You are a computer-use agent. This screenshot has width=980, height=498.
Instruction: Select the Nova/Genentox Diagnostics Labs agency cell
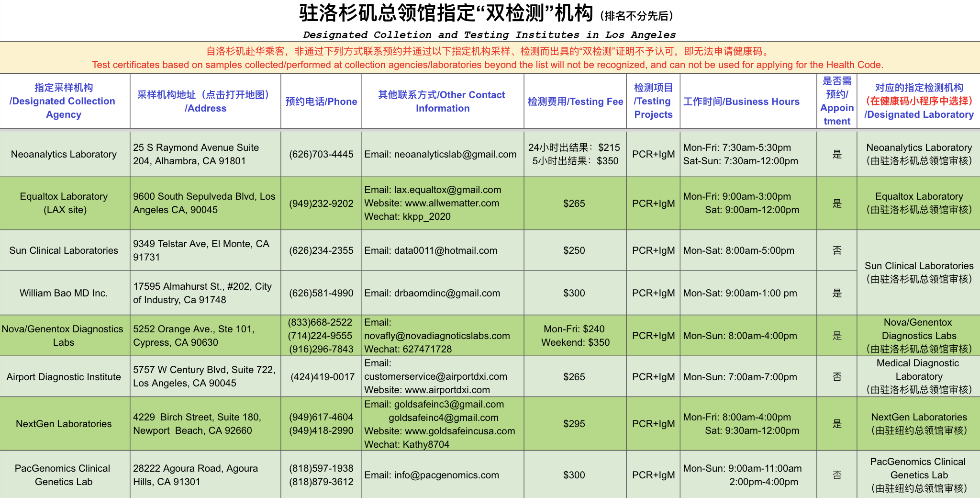point(64,336)
